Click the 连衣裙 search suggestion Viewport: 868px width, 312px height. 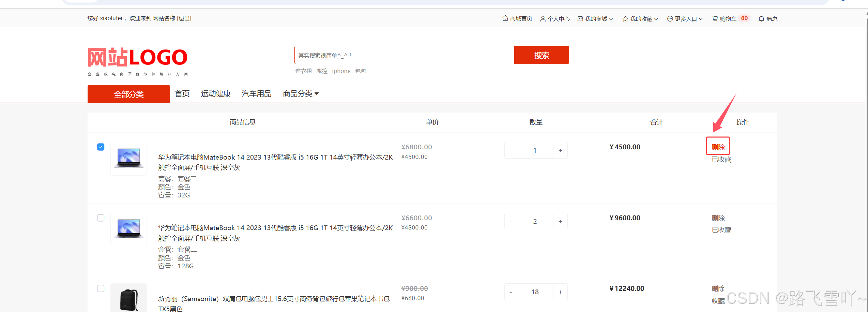click(303, 71)
